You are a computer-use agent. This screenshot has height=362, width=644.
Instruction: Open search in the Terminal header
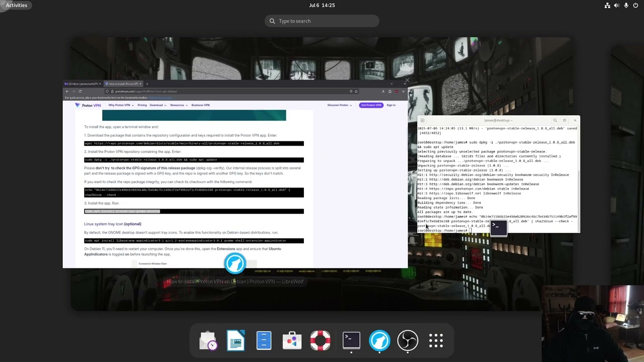(x=555, y=121)
